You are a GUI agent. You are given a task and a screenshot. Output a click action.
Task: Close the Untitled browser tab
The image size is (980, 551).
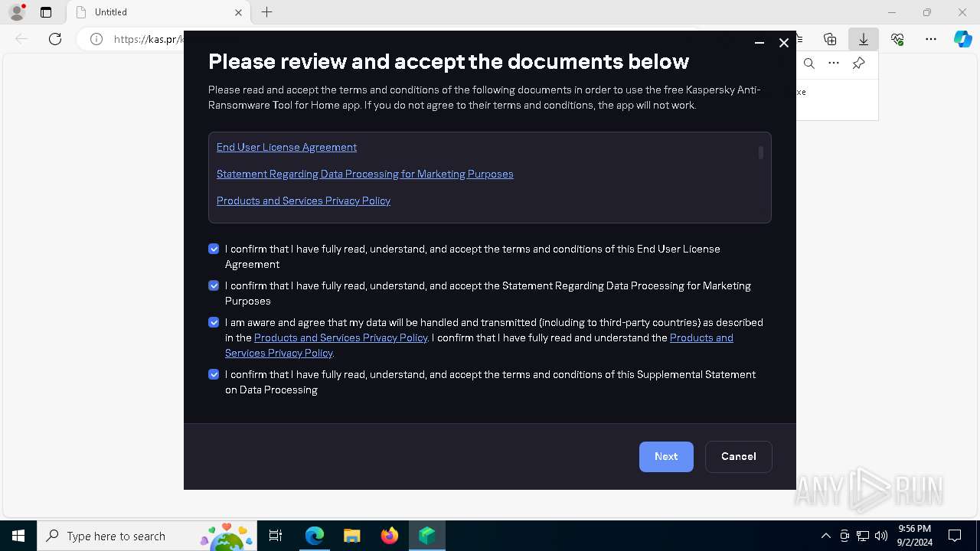(x=238, y=12)
